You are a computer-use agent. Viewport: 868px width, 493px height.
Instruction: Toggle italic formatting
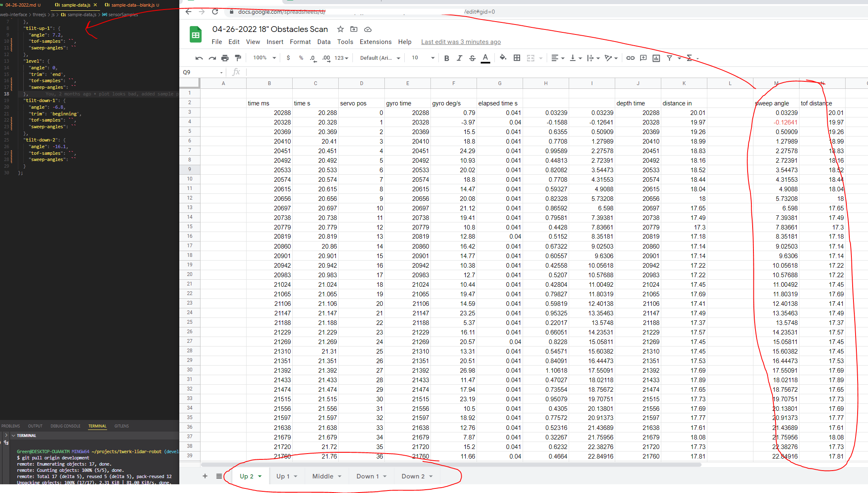pyautogui.click(x=460, y=58)
